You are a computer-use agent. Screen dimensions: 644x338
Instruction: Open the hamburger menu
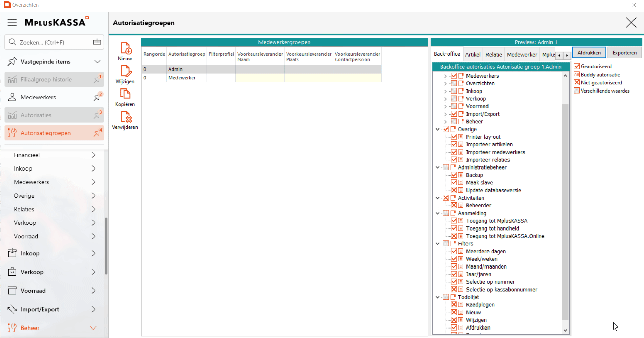[x=12, y=23]
